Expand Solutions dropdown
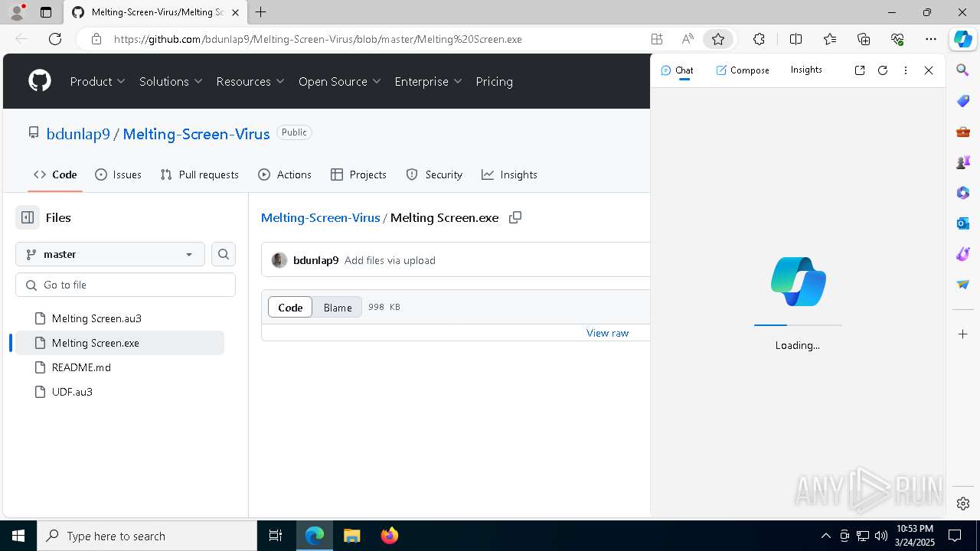This screenshot has height=551, width=980. click(x=171, y=81)
